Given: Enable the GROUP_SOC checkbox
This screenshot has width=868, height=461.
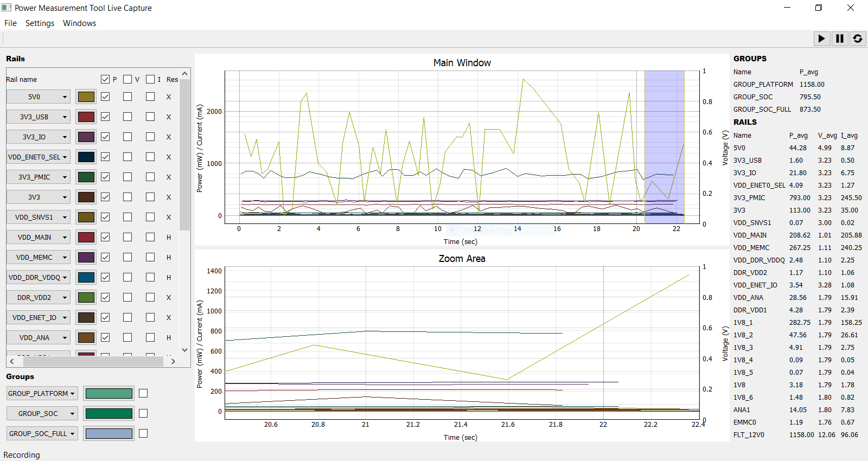Looking at the screenshot, I should tap(143, 413).
